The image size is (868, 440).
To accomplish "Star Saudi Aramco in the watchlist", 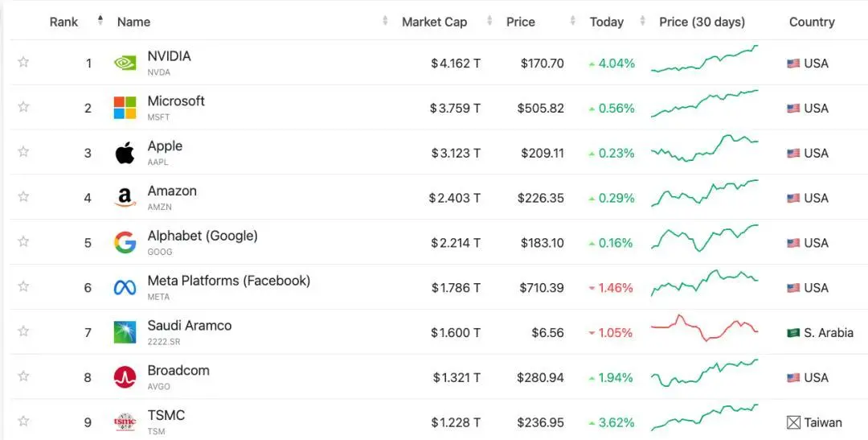I will point(23,331).
